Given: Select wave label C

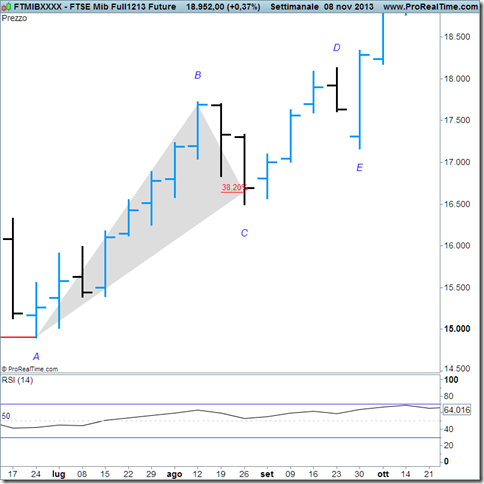Looking at the screenshot, I should click(244, 233).
